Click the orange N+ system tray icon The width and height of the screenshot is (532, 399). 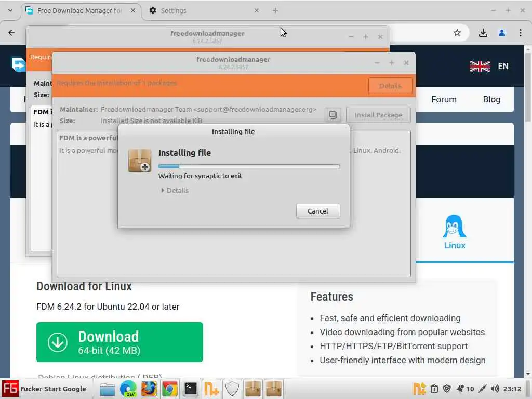[x=419, y=389]
